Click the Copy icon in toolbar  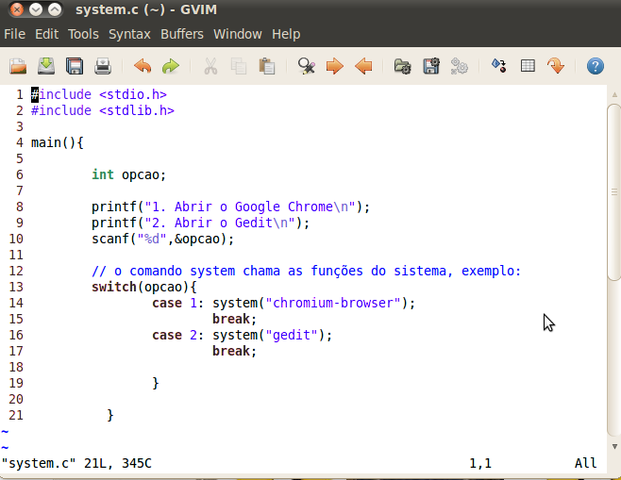239,66
